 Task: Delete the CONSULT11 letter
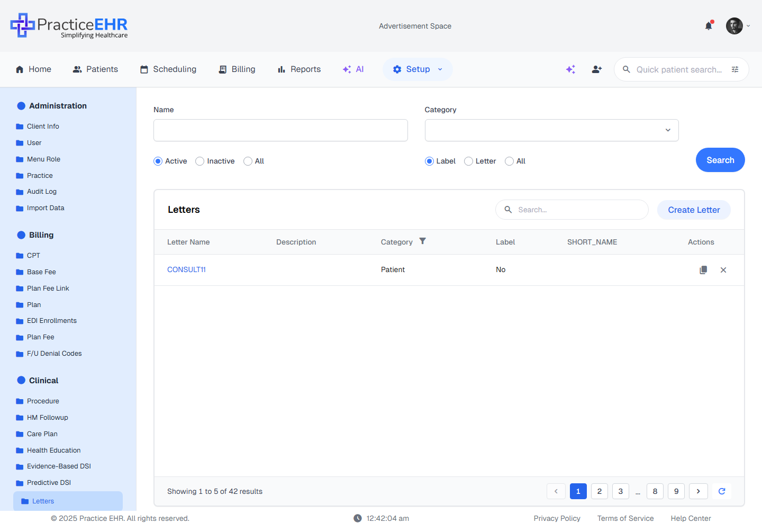tap(723, 270)
